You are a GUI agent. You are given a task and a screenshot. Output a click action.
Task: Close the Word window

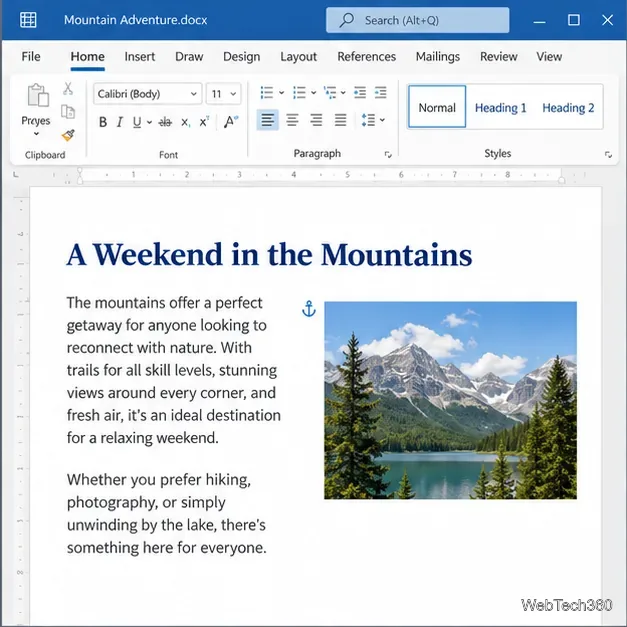point(607,20)
